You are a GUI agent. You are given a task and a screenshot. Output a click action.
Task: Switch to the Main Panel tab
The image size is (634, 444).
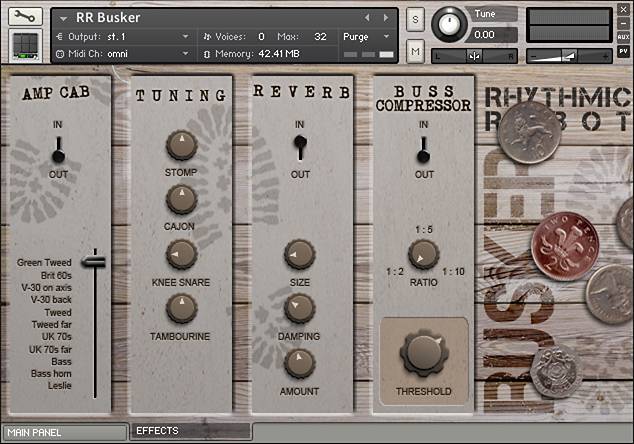pos(64,433)
